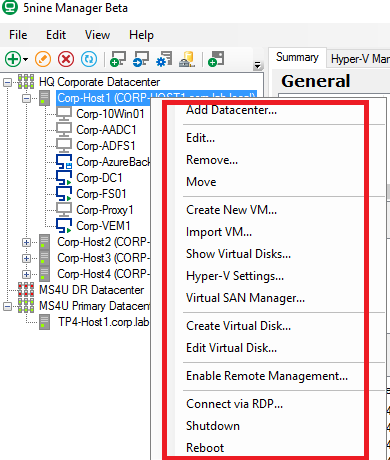Select the MS4U DR Datacenter label
The image size is (390, 460).
click(x=91, y=290)
